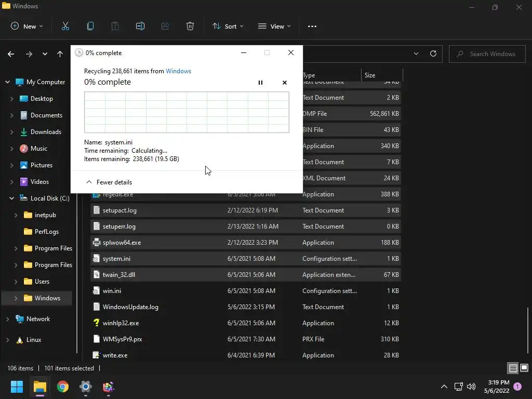
Task: Select the file WindowsUpdate.log
Action: pyautogui.click(x=246, y=307)
